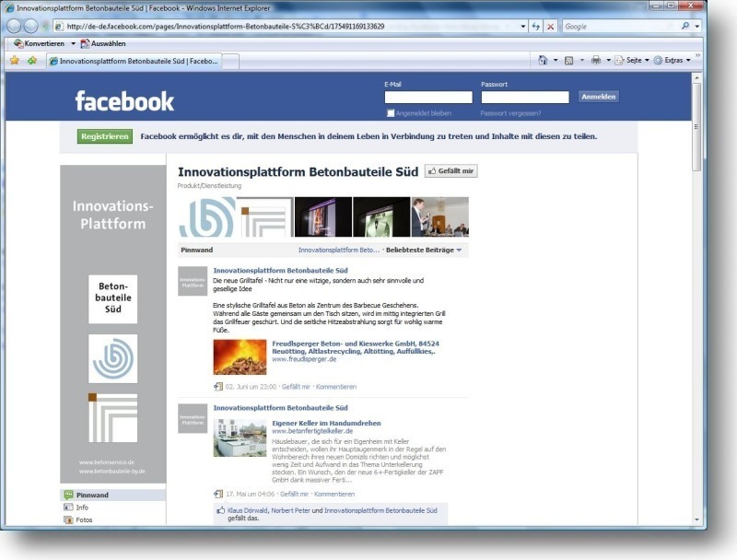Viewport: 737px width, 560px height.
Task: Click the share icon on the 17. Mai post
Action: (x=218, y=494)
